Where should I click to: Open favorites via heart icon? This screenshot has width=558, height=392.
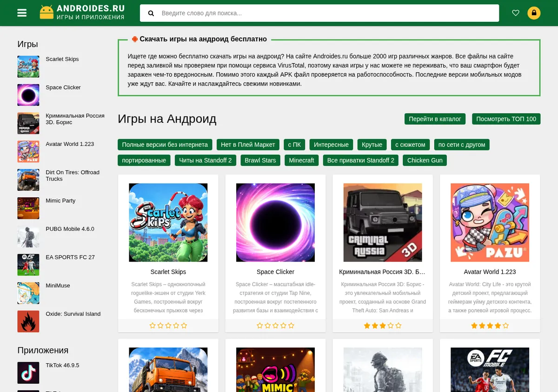(515, 13)
